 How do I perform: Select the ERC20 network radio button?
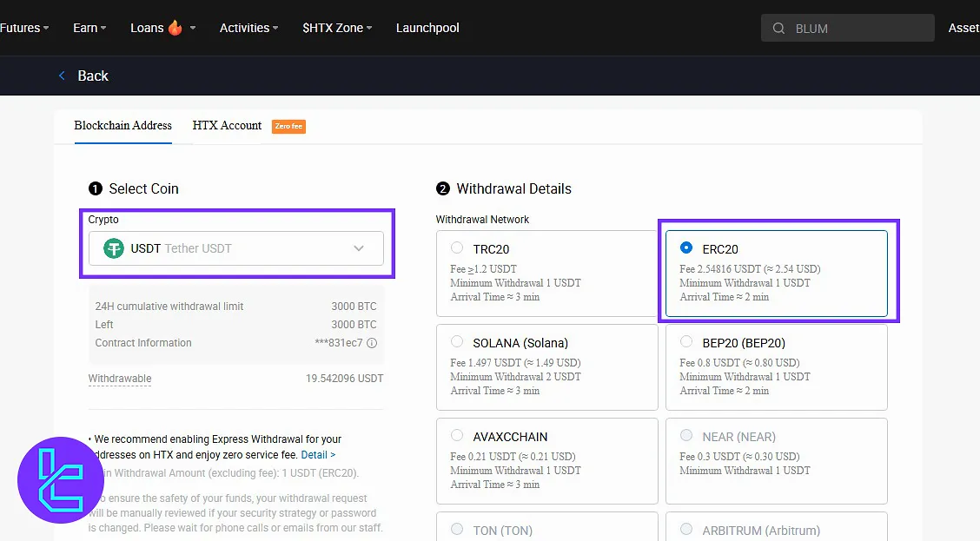coord(686,247)
